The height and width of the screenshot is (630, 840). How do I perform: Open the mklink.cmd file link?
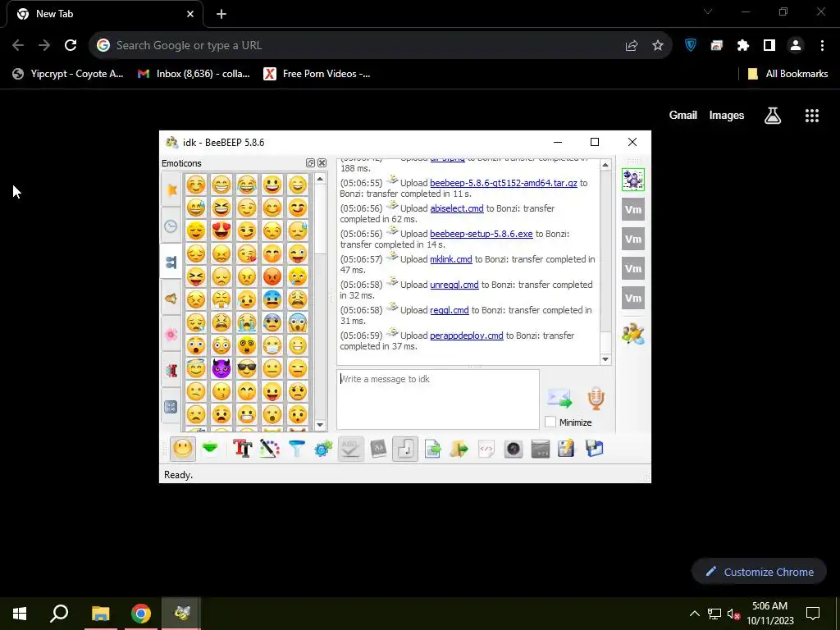pos(451,259)
